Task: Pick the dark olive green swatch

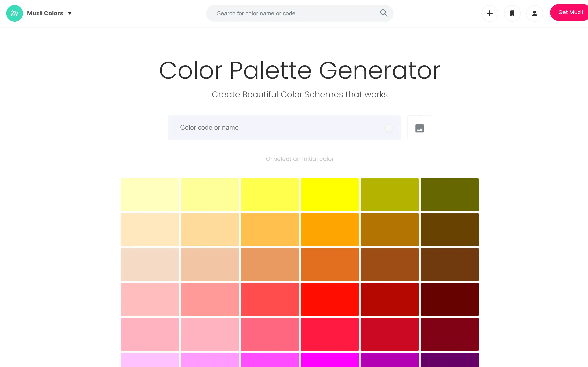Action: point(450,195)
